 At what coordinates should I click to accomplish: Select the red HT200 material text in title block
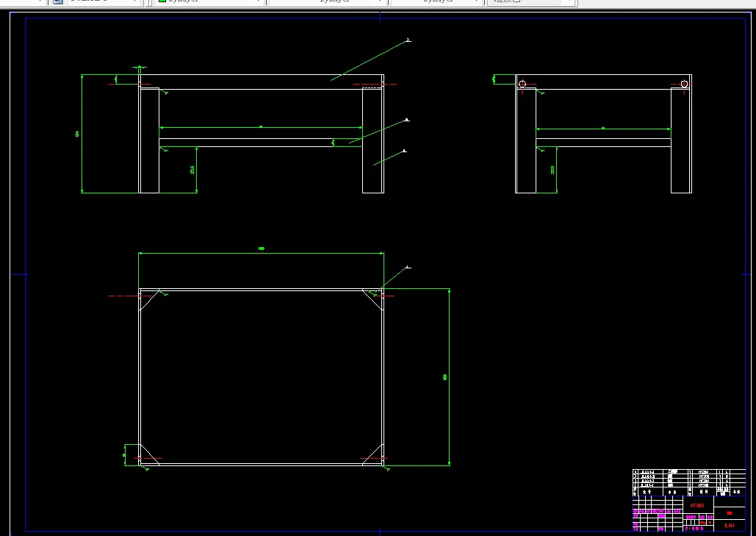click(x=696, y=506)
